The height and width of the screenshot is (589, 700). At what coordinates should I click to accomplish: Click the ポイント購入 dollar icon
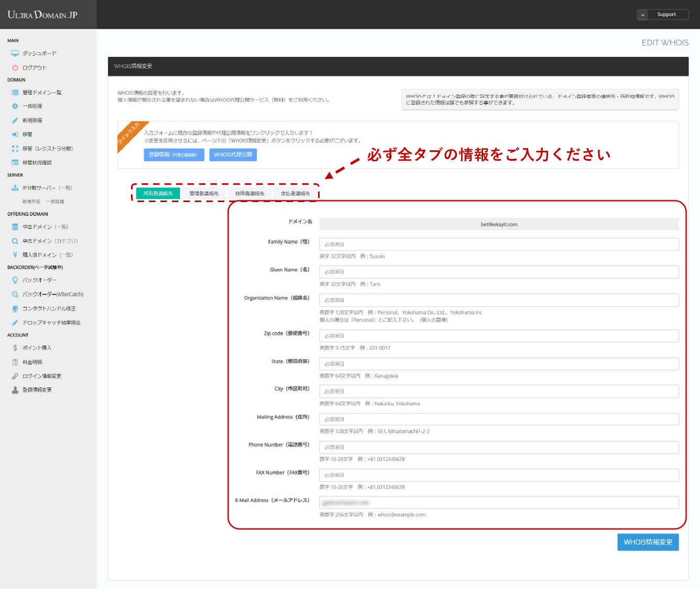[15, 348]
